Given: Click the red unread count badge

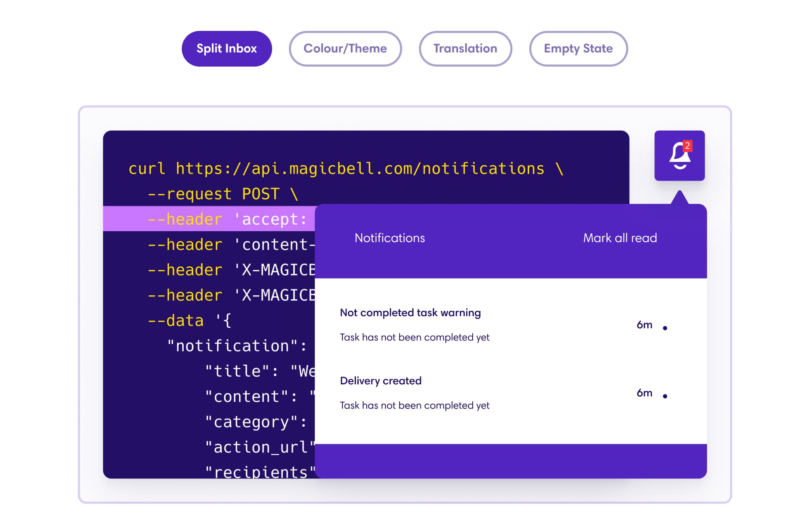Looking at the screenshot, I should point(688,146).
